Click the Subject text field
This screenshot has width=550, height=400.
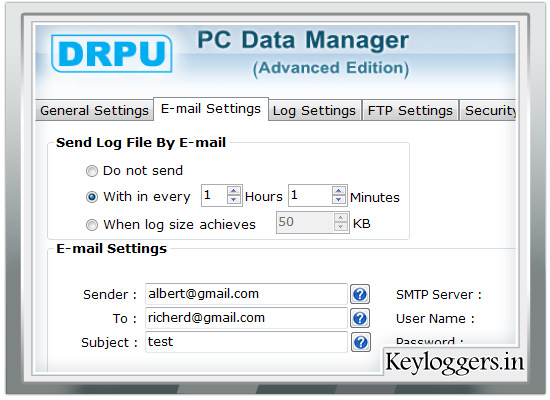tap(246, 342)
